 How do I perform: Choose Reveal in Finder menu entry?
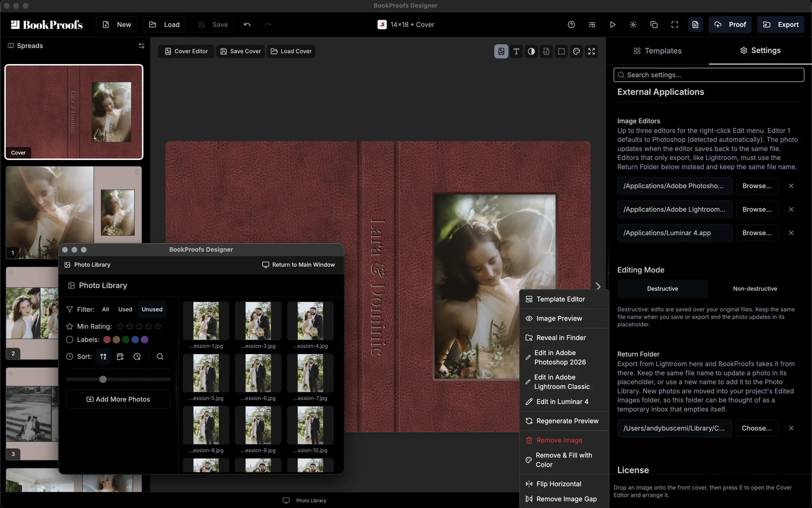click(x=564, y=338)
